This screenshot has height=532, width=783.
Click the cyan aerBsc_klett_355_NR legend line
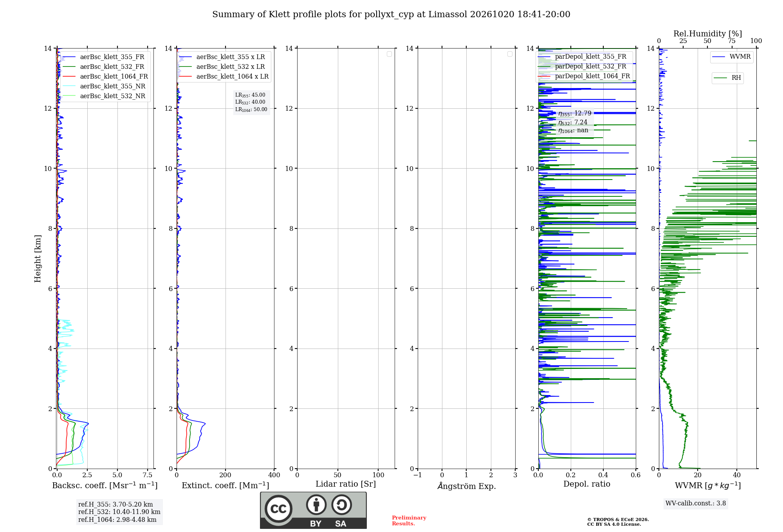(69, 86)
